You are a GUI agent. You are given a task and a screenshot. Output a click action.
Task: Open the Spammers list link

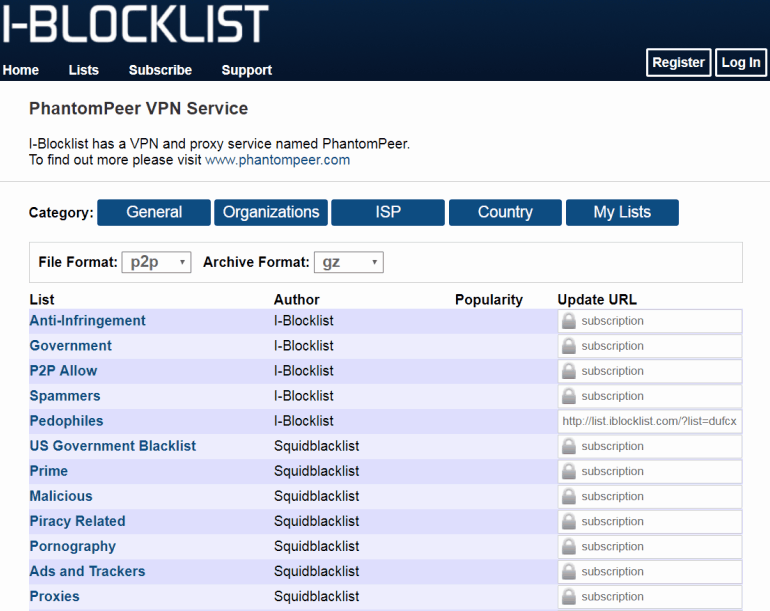coord(65,396)
